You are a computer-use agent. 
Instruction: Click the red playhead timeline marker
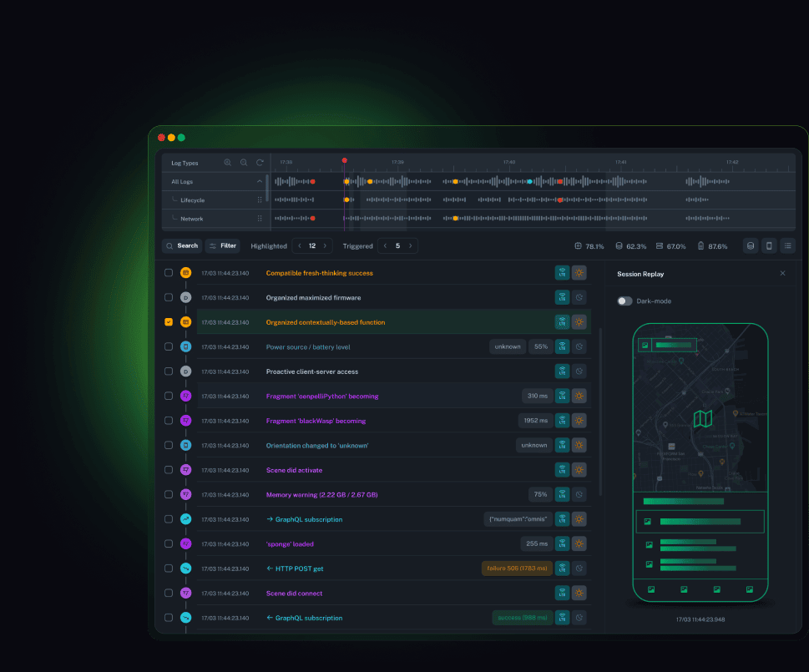[344, 160]
